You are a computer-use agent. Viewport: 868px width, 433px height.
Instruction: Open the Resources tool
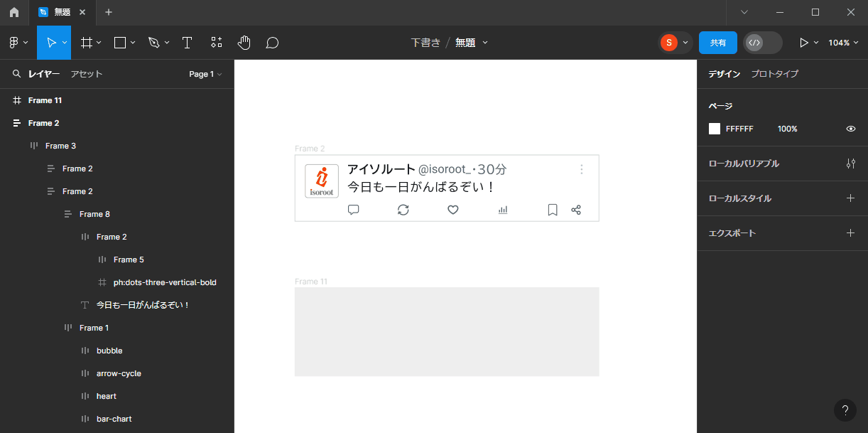click(x=217, y=43)
